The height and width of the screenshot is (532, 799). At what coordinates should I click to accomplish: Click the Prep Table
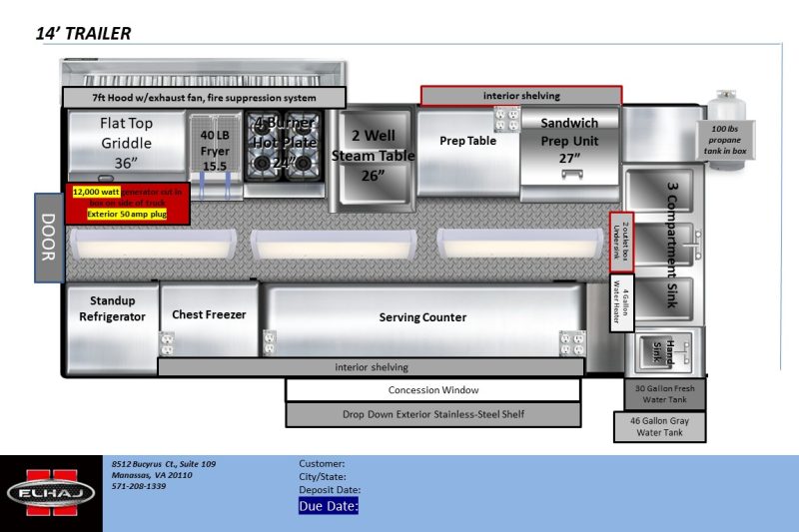click(x=467, y=152)
